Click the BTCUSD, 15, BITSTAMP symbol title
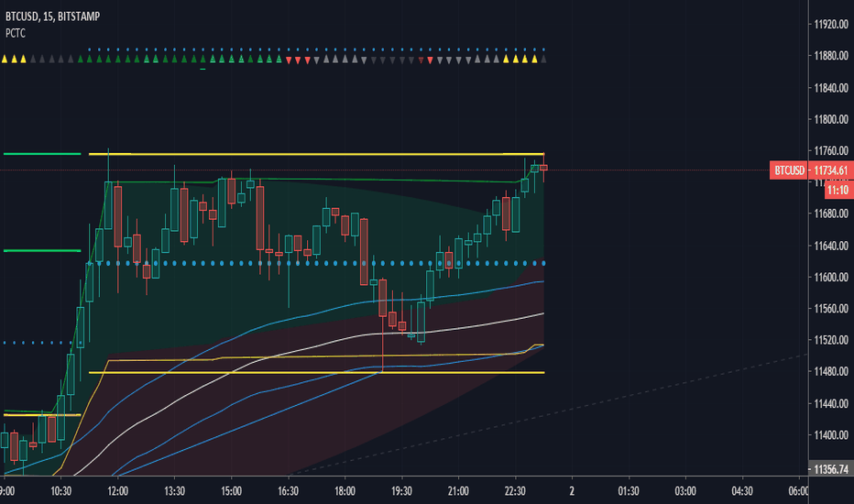The width and height of the screenshot is (854, 504). tap(53, 16)
